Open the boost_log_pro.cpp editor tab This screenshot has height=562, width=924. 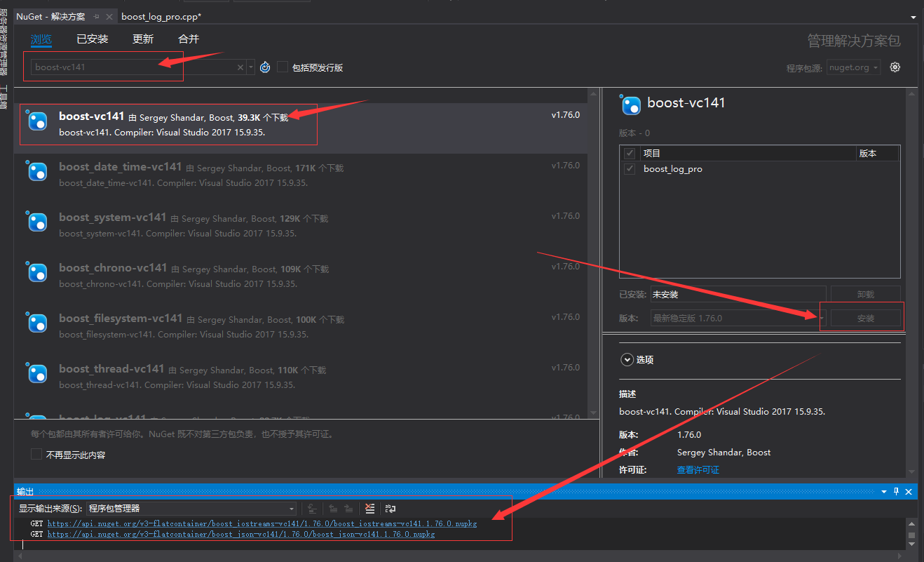click(161, 15)
